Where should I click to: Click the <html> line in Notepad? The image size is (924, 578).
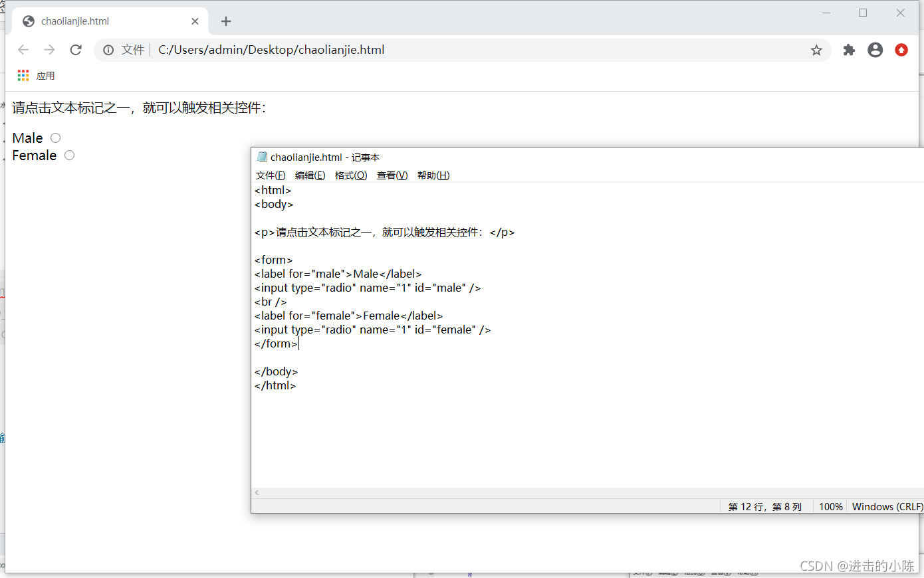(x=273, y=190)
